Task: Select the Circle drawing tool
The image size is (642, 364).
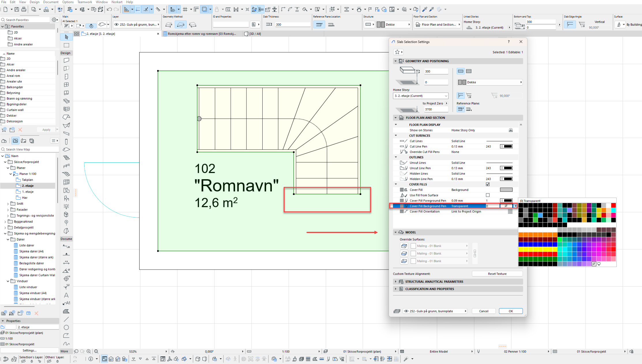Action: point(66,327)
